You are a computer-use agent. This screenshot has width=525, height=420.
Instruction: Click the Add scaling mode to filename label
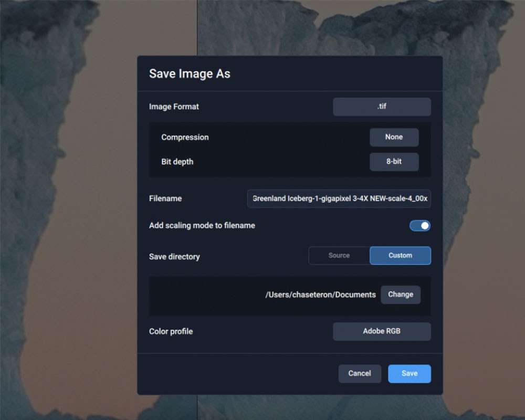click(202, 226)
